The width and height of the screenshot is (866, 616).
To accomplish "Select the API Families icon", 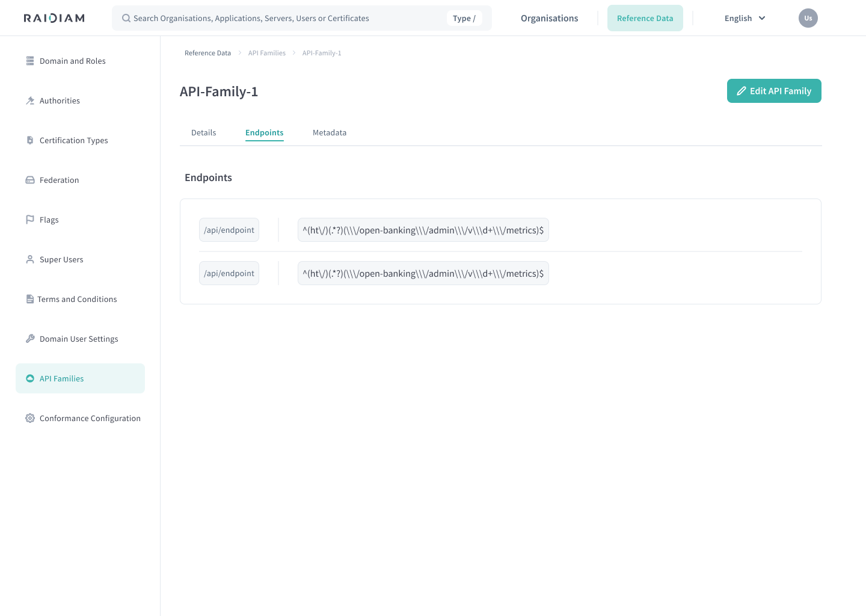I will tap(30, 378).
